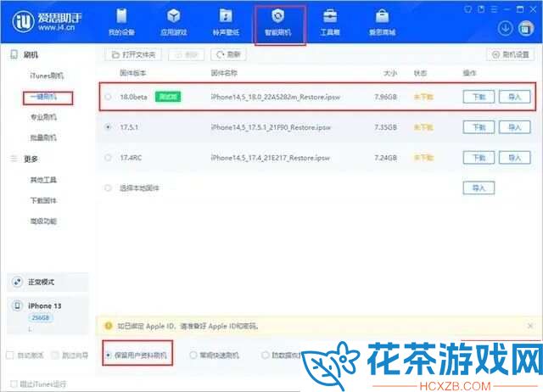Click the round i4 account icon at top right

(x=526, y=28)
